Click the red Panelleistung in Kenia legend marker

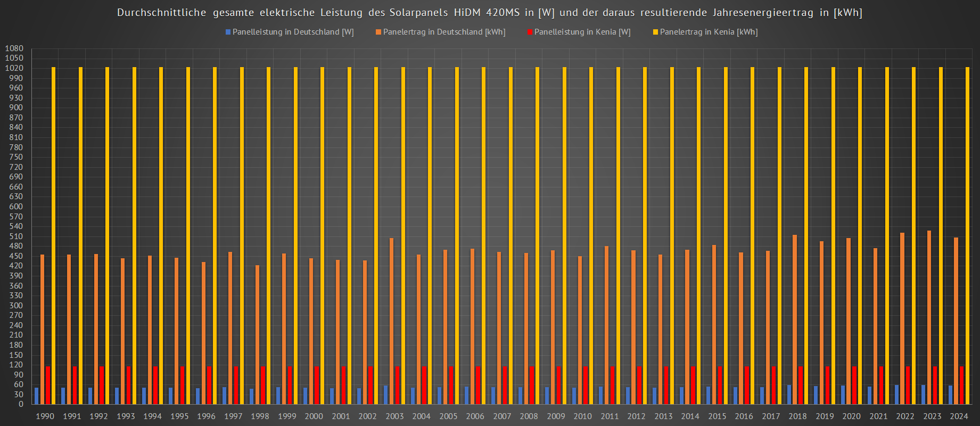tap(530, 32)
